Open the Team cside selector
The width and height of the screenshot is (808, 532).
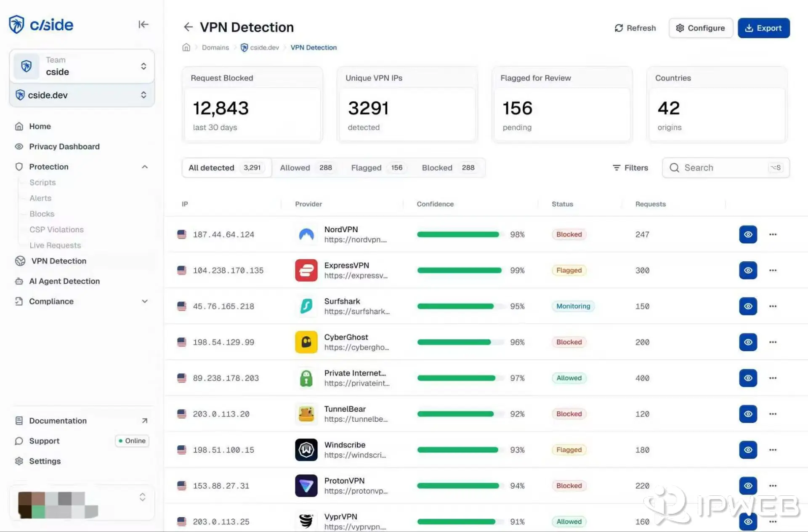point(82,66)
